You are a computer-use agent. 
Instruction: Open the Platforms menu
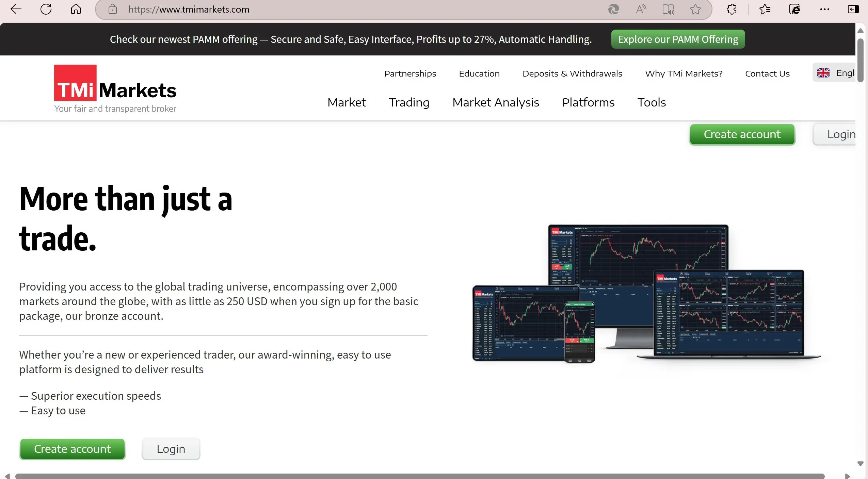click(588, 102)
